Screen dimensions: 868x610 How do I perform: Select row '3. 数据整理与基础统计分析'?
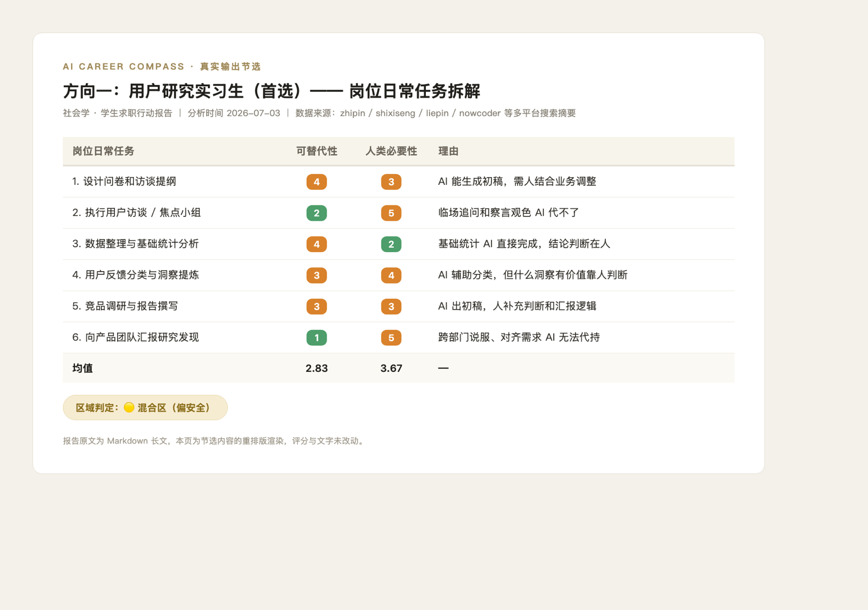click(399, 244)
